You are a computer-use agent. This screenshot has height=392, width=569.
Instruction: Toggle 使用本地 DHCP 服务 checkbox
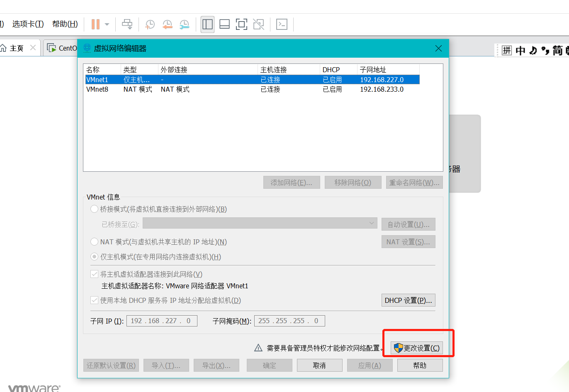pyautogui.click(x=94, y=300)
